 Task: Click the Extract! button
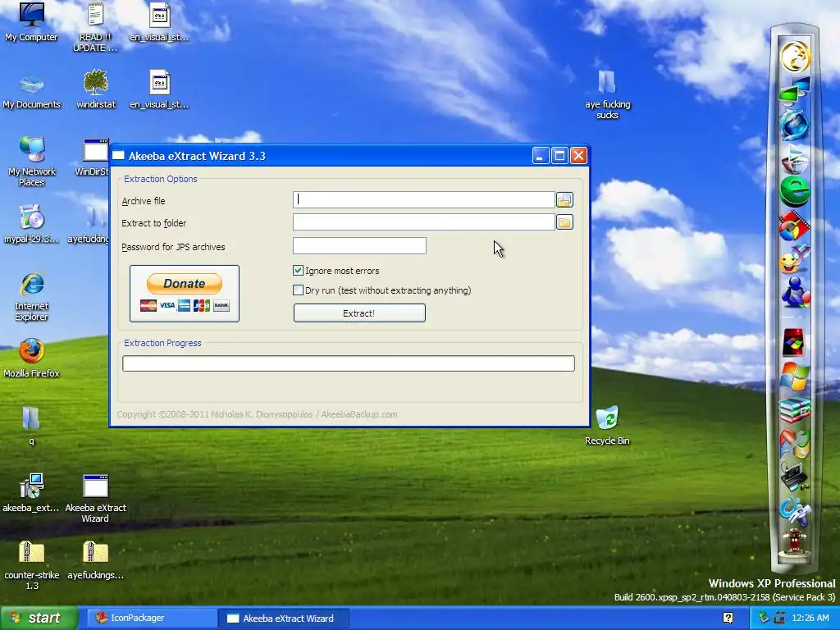tap(359, 313)
